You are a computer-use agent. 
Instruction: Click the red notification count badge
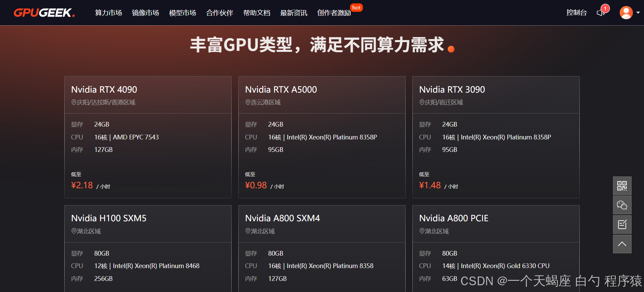click(x=605, y=8)
